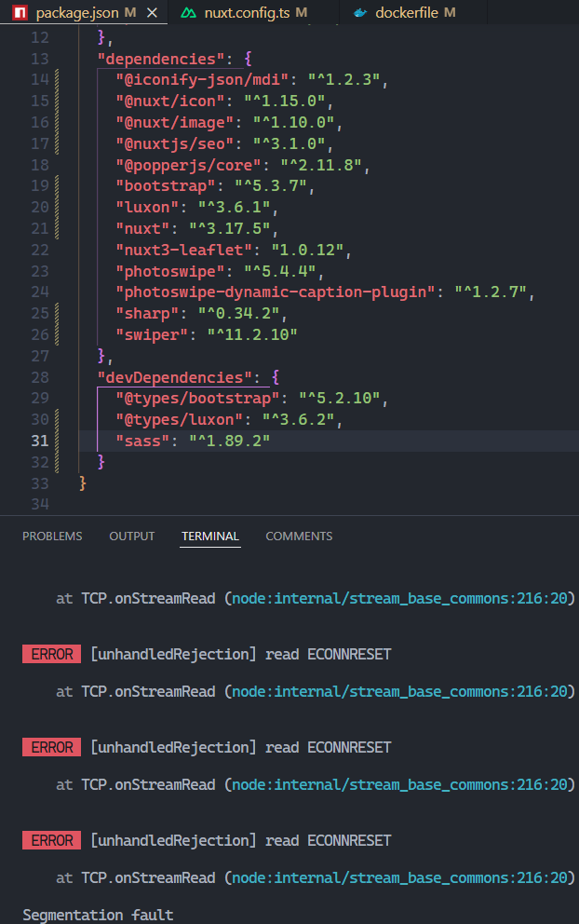Click the version value "^5.2.10"
Screen dimensions: 579x924
(339, 399)
